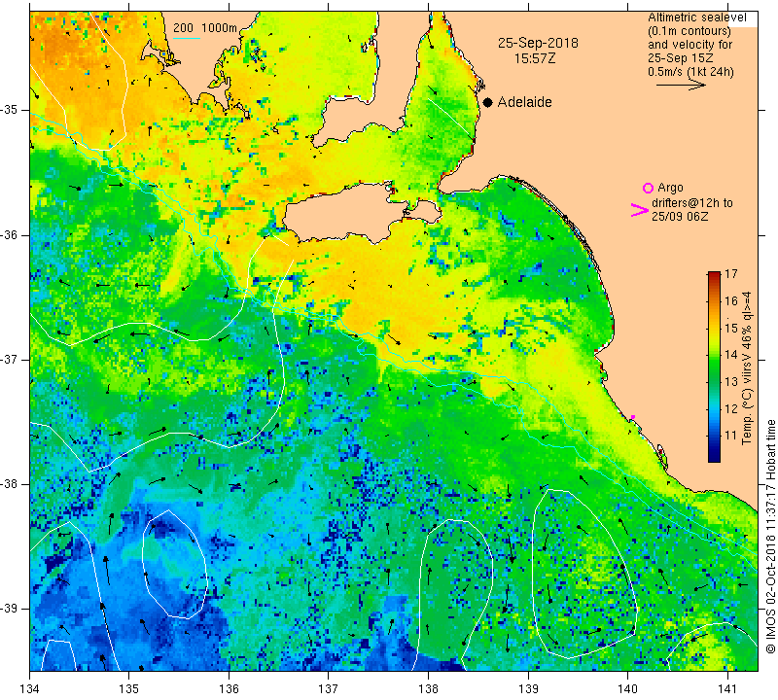Click the longitude axis label 138
778x700 pixels.
428,689
